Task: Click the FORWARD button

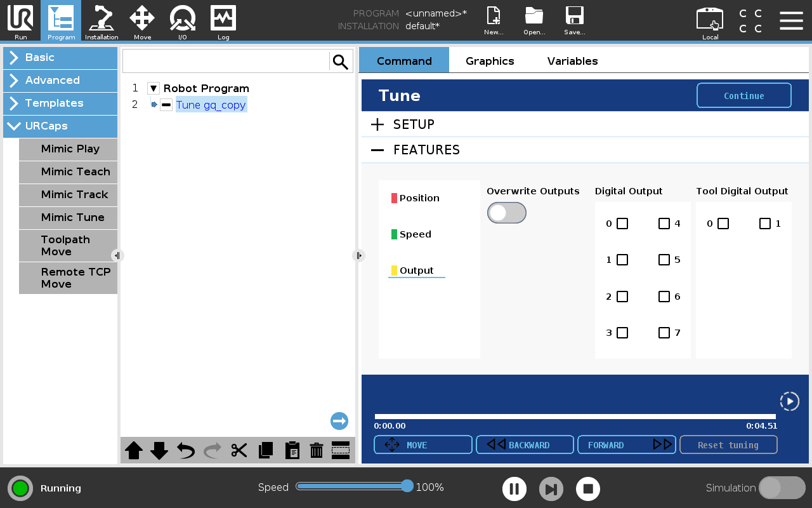Action: point(626,445)
